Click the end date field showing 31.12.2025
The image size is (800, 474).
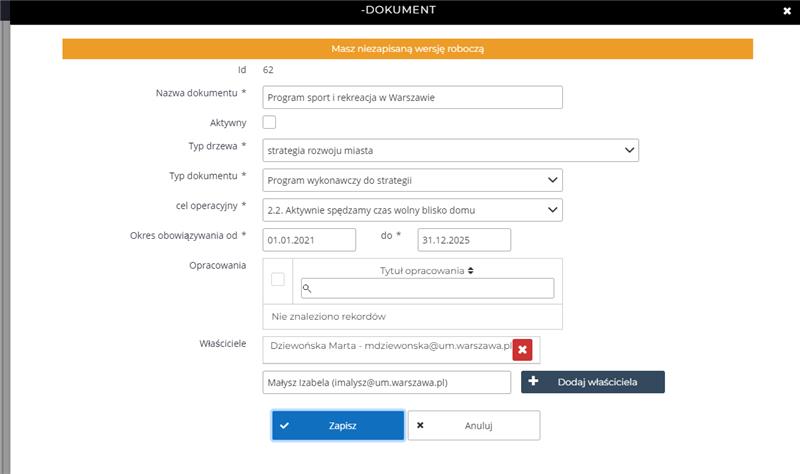[464, 240]
